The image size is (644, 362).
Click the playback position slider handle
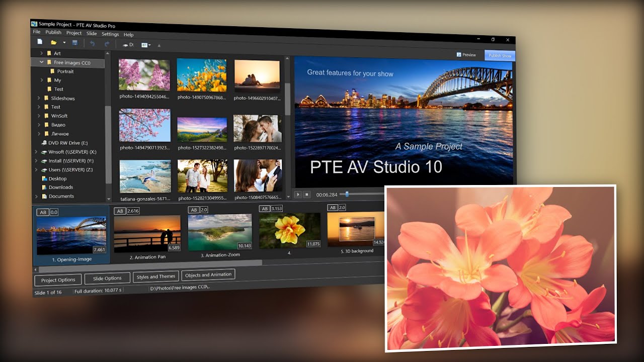click(346, 194)
